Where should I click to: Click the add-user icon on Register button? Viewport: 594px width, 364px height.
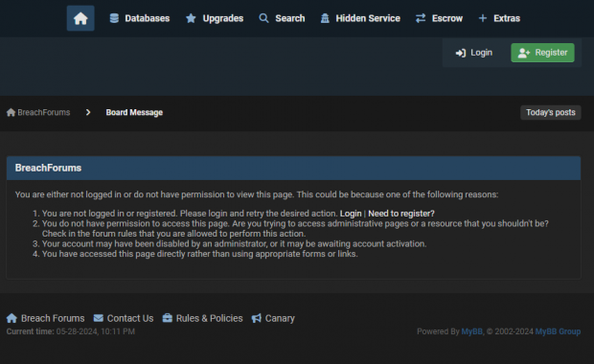[x=524, y=53]
